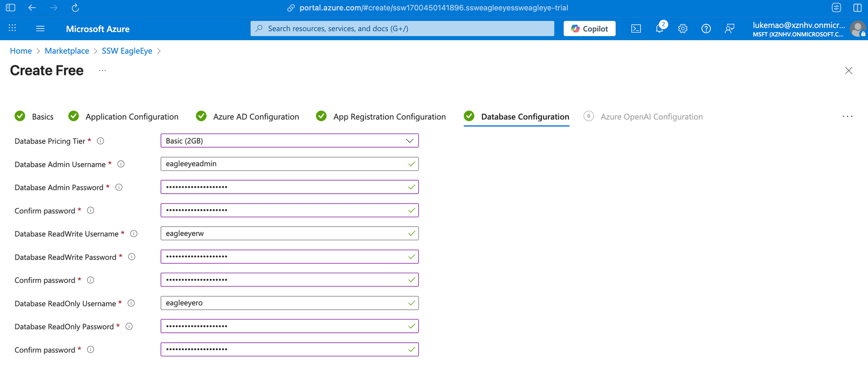The image size is (868, 368).
Task: Open more options next to Create Free
Action: 103,70
